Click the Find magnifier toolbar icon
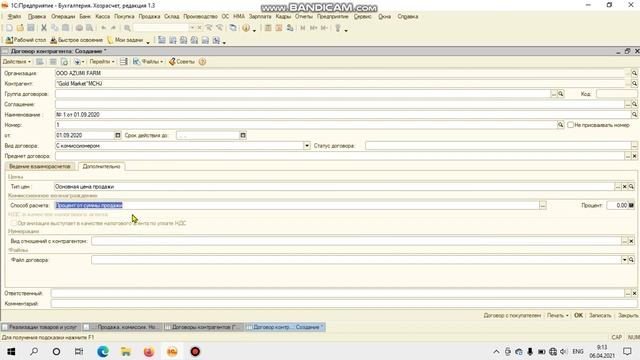The width and height of the screenshot is (640, 360). click(127, 28)
